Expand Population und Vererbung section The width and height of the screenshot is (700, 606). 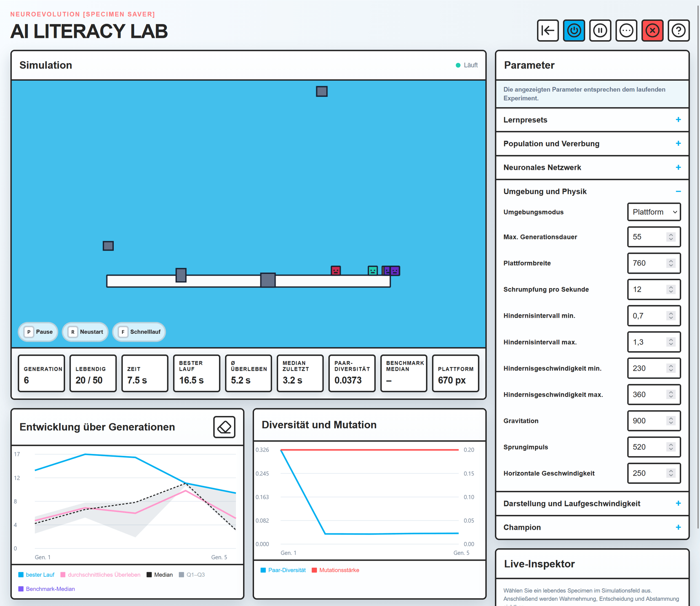coord(592,144)
